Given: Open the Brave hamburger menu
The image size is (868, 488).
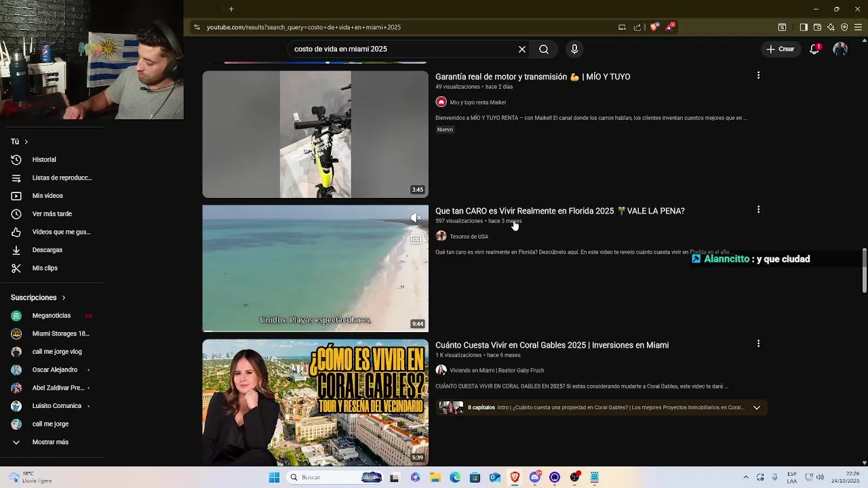Looking at the screenshot, I should point(858,27).
